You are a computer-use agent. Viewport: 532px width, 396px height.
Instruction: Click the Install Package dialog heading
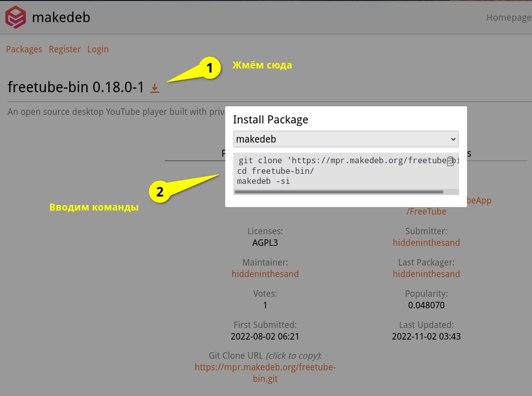(x=271, y=119)
